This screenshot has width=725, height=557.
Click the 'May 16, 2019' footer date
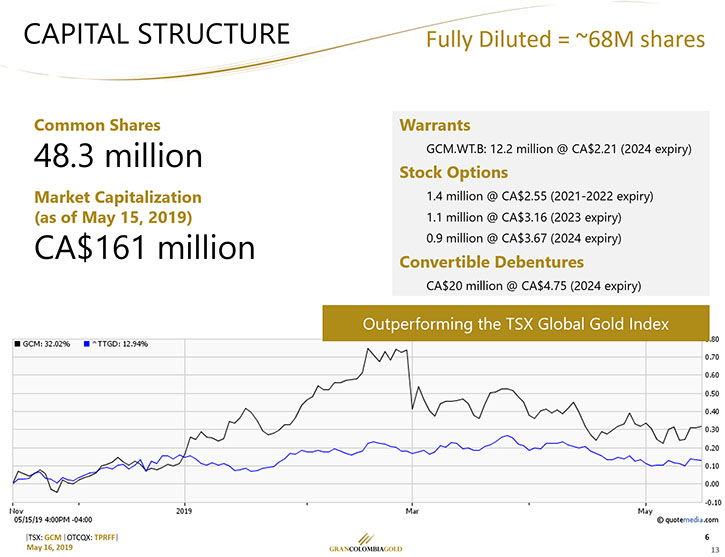point(49,547)
